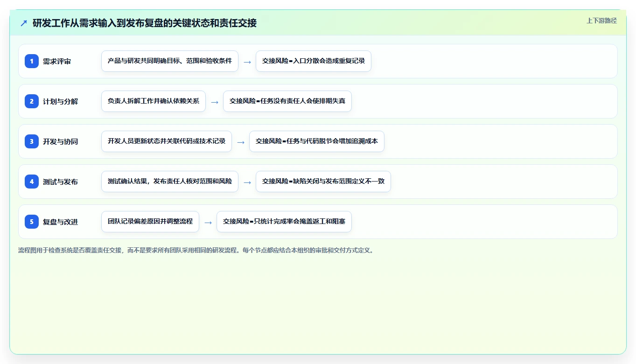Click the arrow in the 计划与分解 row
The width and height of the screenshot is (636, 364).
pyautogui.click(x=215, y=102)
